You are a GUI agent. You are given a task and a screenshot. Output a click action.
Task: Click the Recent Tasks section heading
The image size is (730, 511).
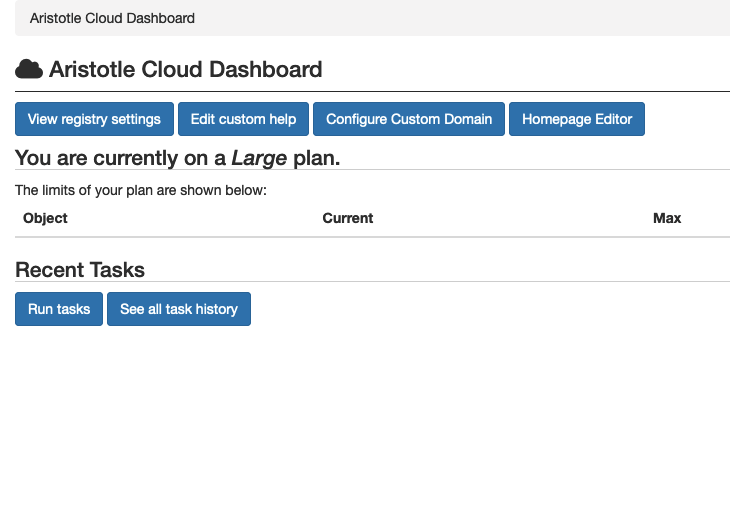point(80,270)
